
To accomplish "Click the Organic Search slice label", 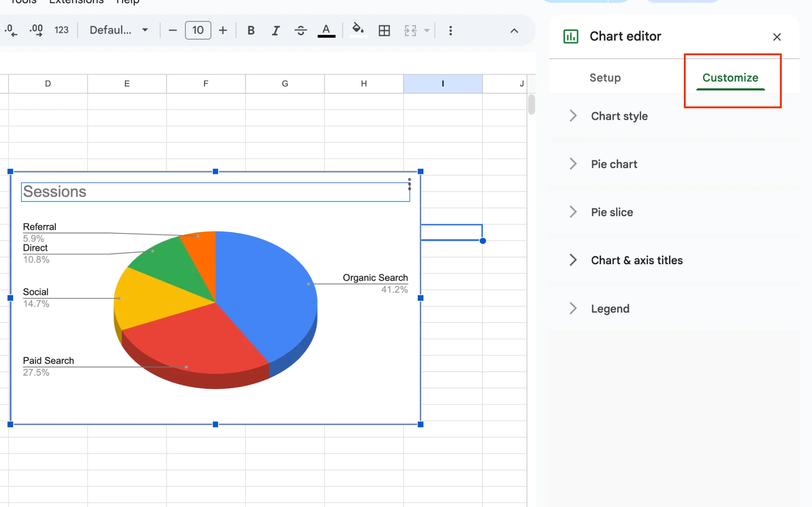I will (x=375, y=278).
